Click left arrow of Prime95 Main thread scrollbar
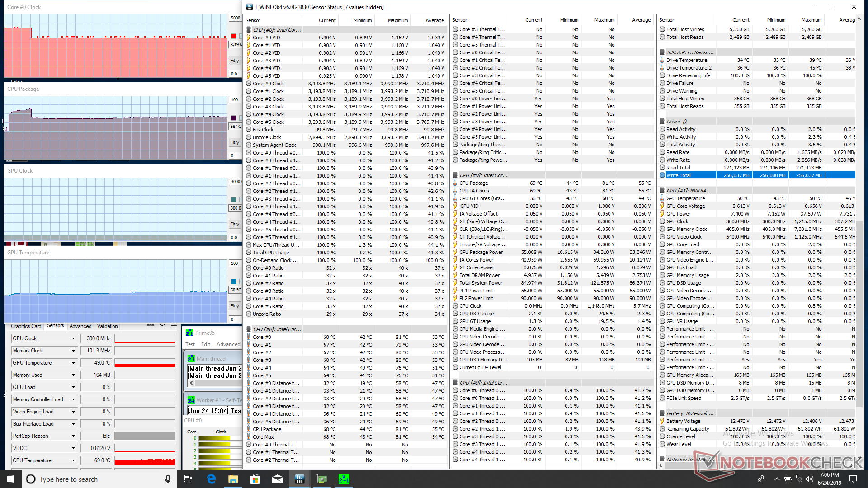Viewport: 868px width, 488px height. point(191,383)
